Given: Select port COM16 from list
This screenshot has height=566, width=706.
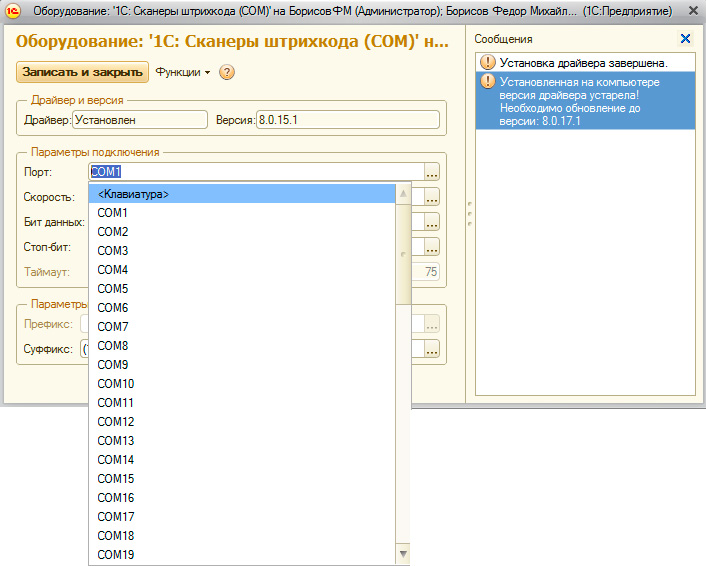Looking at the screenshot, I should [242, 498].
